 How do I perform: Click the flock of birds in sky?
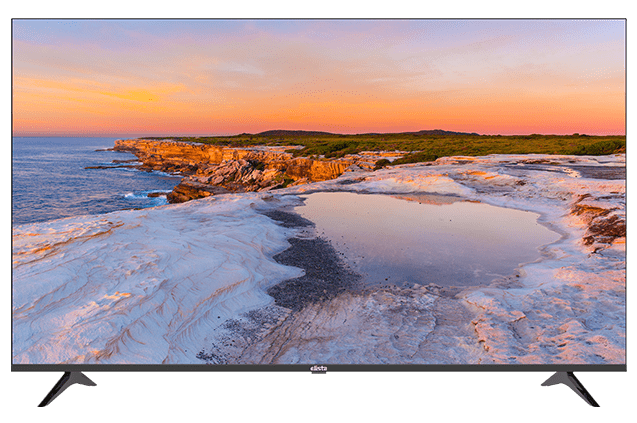325,90
